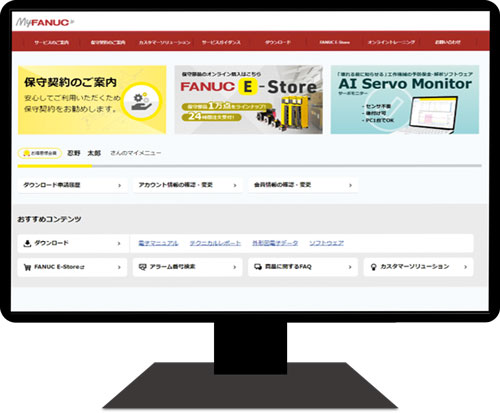Open 会員情報の確認・変更
This screenshot has height=413, width=500.
pos(303,185)
